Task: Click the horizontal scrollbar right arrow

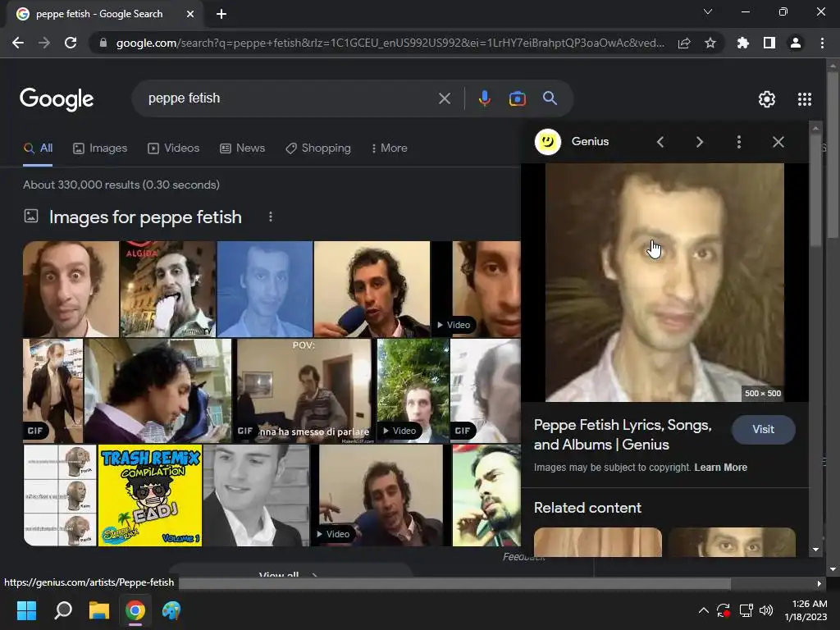Action: pyautogui.click(x=819, y=583)
